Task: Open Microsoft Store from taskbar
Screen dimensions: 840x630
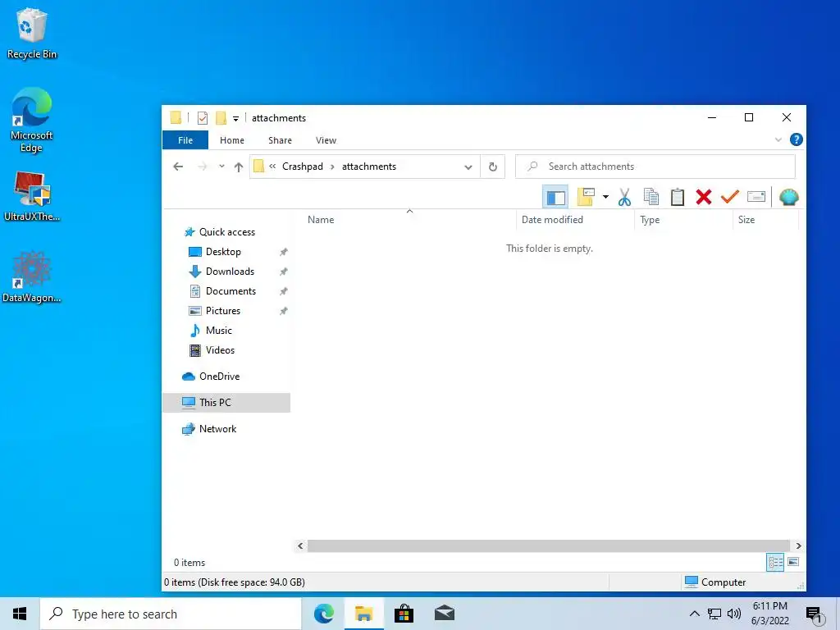Action: (404, 614)
